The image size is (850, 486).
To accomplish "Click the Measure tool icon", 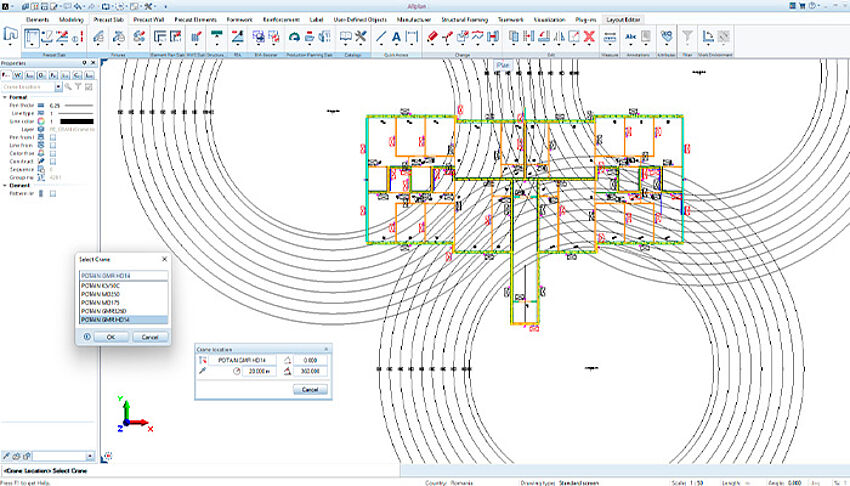I will pyautogui.click(x=609, y=37).
